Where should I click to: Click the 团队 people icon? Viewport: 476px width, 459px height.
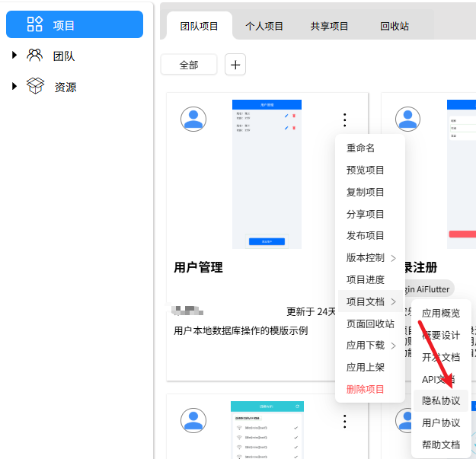click(34, 56)
